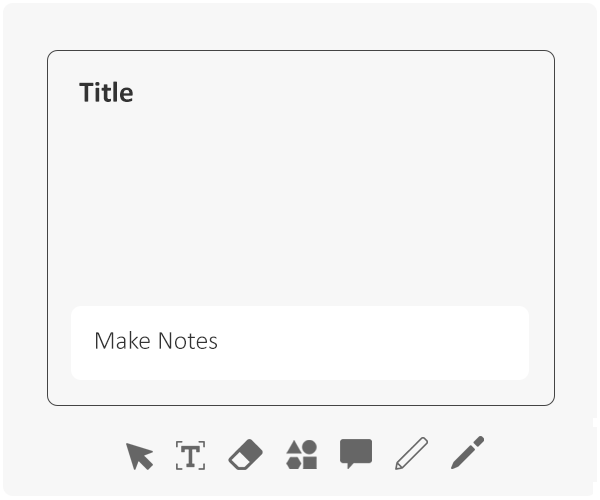Click the Title heading text

(106, 92)
